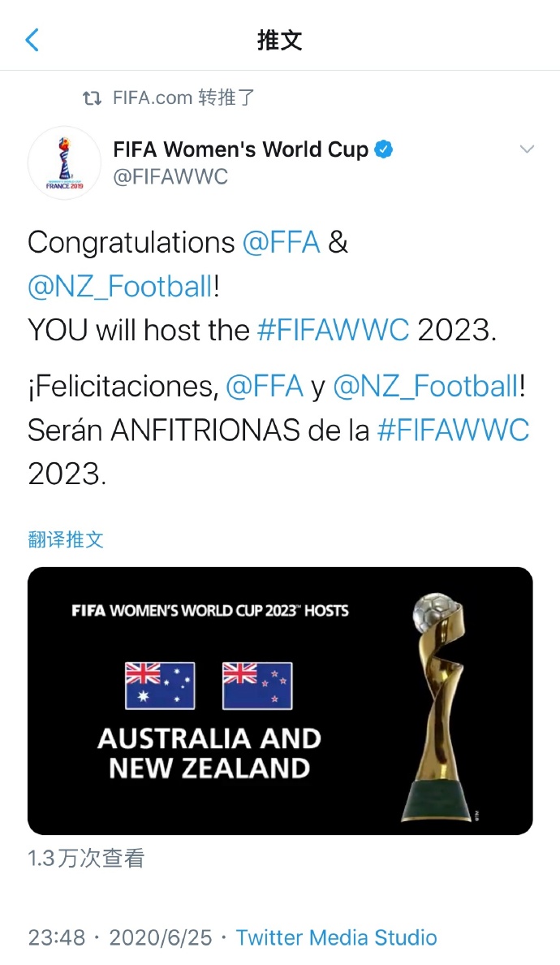Open first @FFA mention in English text
This screenshot has width=560, height=965.
pos(281,242)
